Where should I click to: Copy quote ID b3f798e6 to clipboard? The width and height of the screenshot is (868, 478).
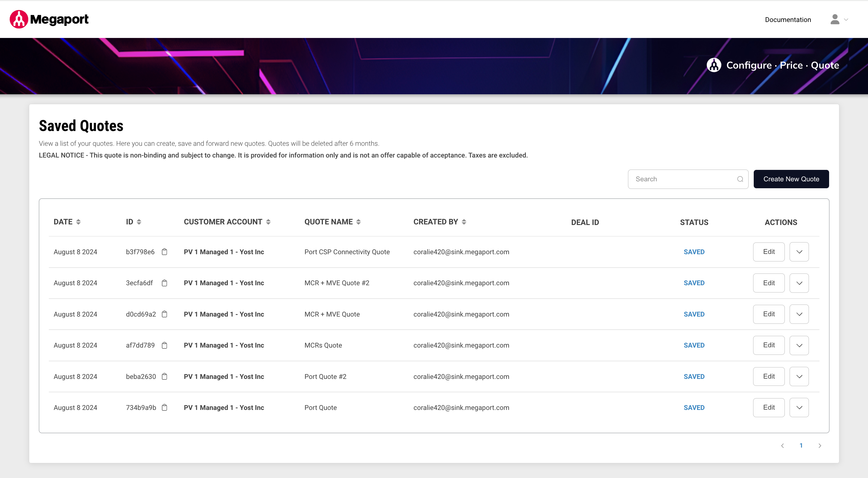[x=164, y=252]
